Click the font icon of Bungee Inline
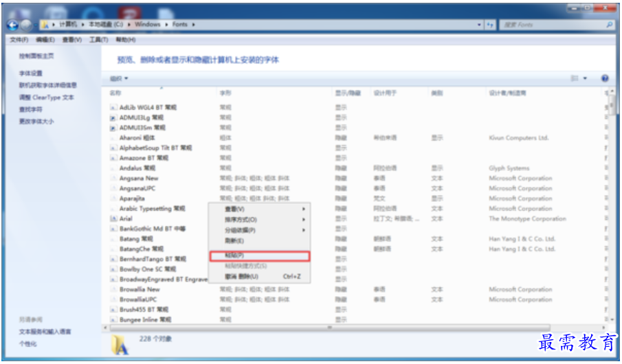 point(113,319)
